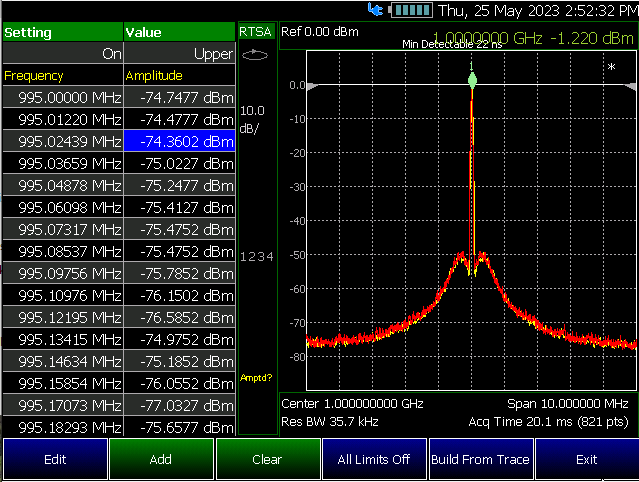639x482 pixels.
Task: Select amplitude cell -74.7477 dBm
Action: pos(180,97)
